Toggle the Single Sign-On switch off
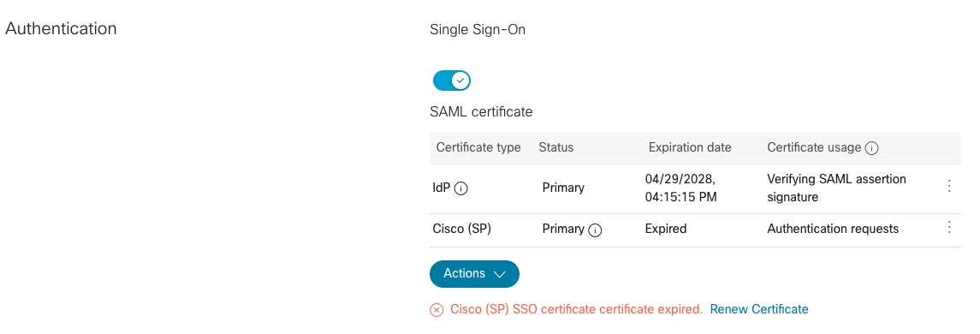This screenshot has width=980, height=334. tap(451, 81)
